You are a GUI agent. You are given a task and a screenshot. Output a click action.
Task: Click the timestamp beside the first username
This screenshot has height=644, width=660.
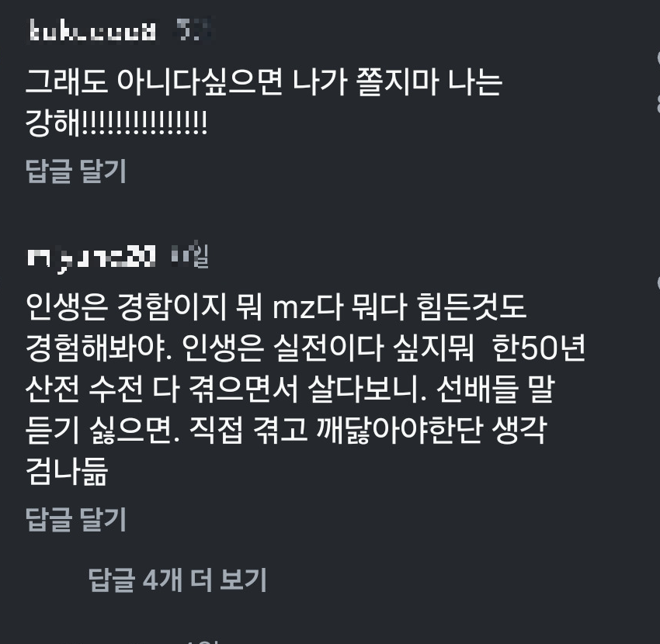coord(193,29)
